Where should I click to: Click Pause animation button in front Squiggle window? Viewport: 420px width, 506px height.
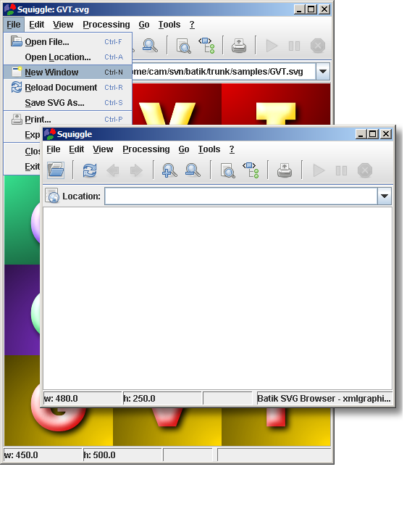tap(341, 170)
